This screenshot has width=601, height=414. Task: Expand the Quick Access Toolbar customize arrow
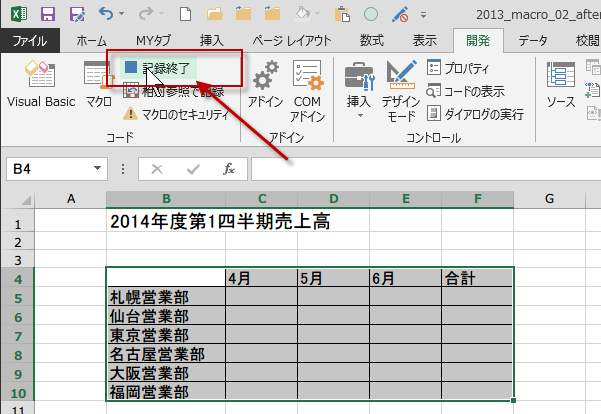[x=424, y=15]
